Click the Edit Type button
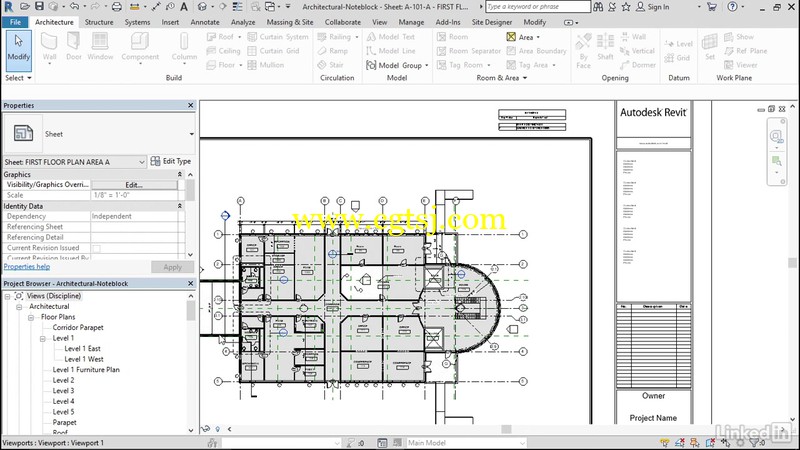 (x=171, y=161)
